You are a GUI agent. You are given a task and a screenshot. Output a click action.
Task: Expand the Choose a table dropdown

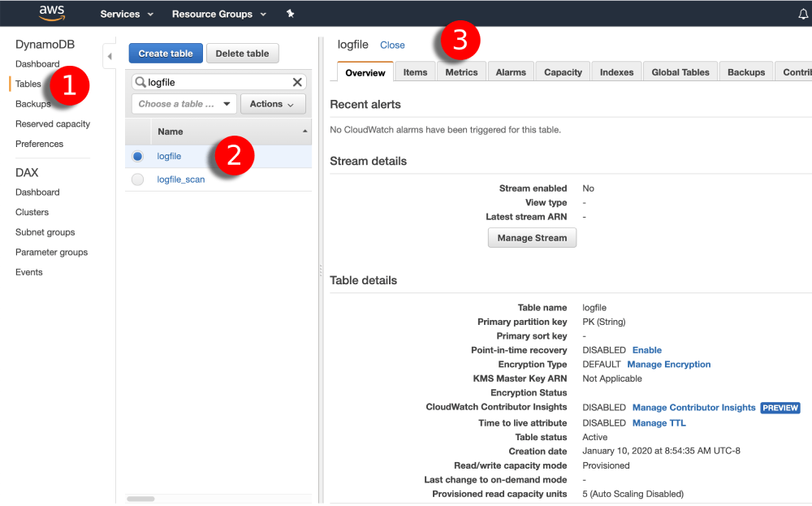(x=184, y=104)
